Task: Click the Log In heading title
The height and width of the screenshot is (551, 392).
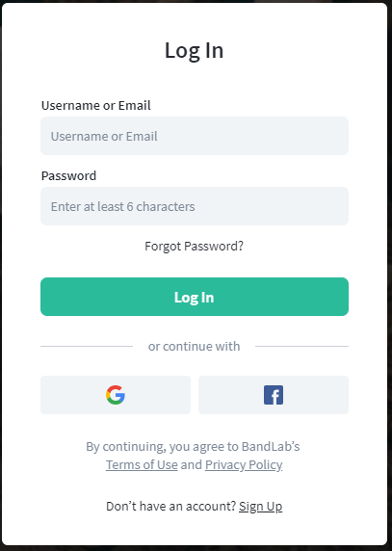Action: tap(194, 50)
